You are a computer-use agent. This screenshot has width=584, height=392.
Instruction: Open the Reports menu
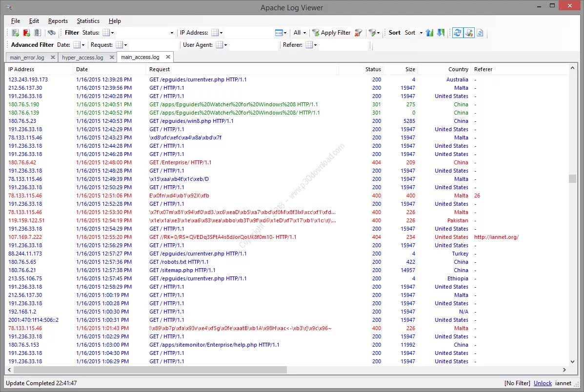click(58, 21)
